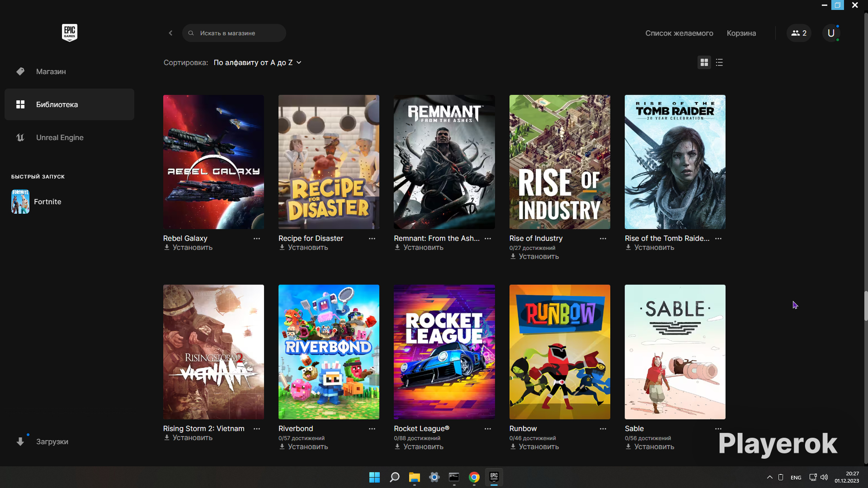Open the volume icon in system tray
Image resolution: width=868 pixels, height=488 pixels.
point(824,477)
